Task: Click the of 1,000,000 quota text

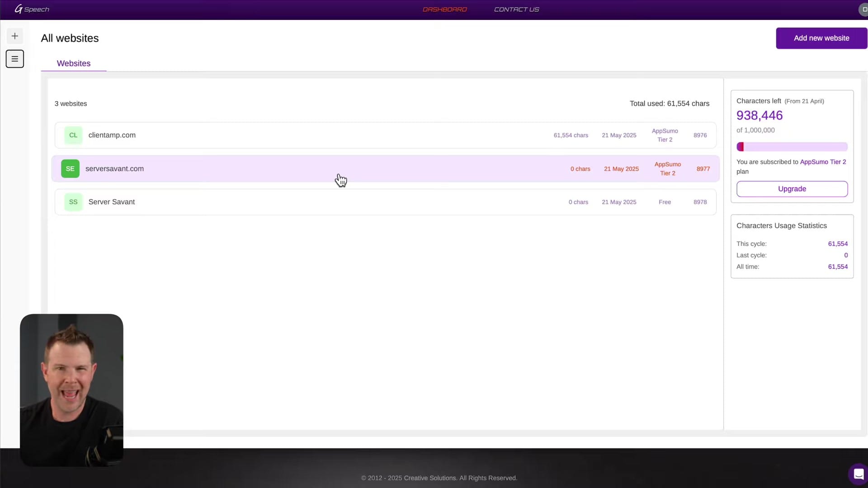Action: (x=755, y=130)
